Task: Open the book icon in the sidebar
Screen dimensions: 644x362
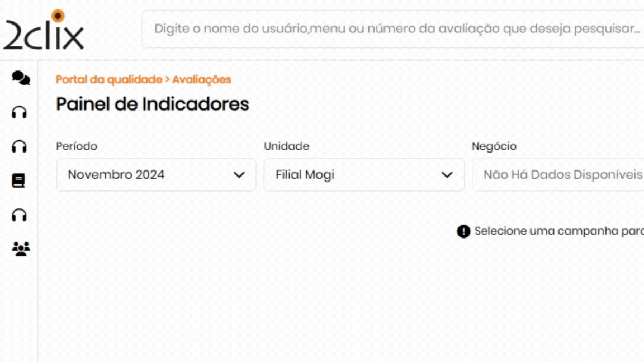Action: coord(19,180)
